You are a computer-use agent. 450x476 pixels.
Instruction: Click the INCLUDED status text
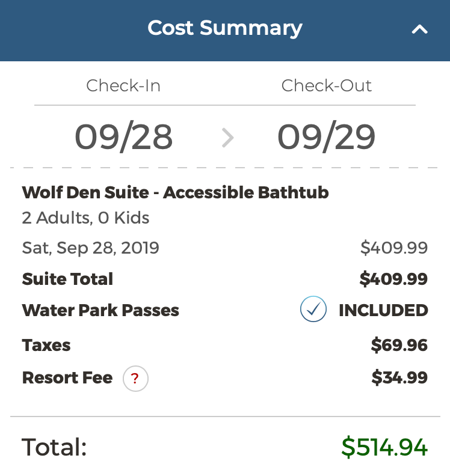point(383,310)
